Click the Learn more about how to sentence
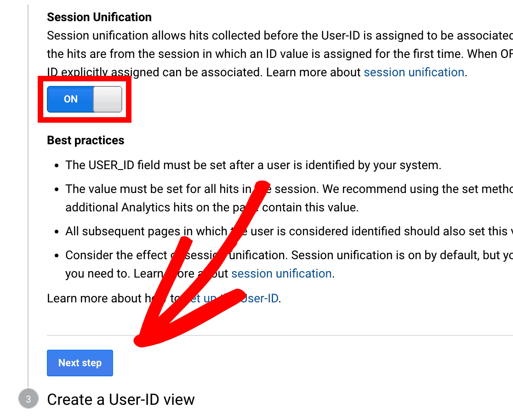The image size is (513, 420). click(x=164, y=298)
